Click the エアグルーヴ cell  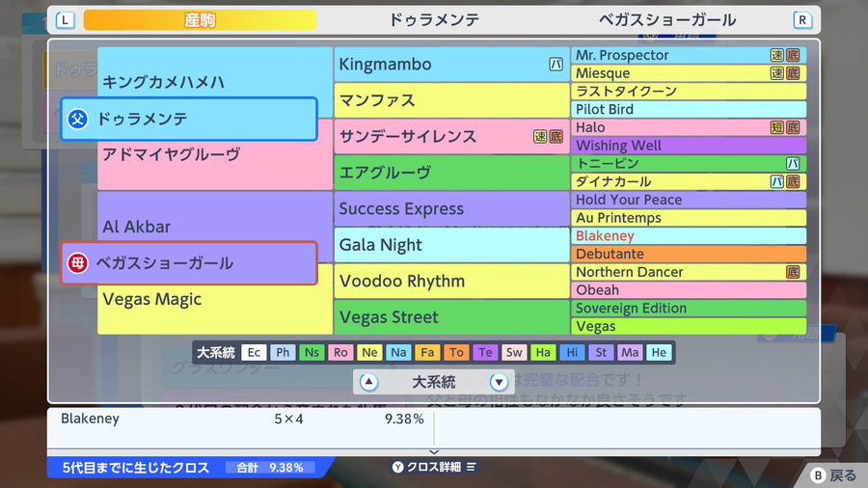point(451,173)
